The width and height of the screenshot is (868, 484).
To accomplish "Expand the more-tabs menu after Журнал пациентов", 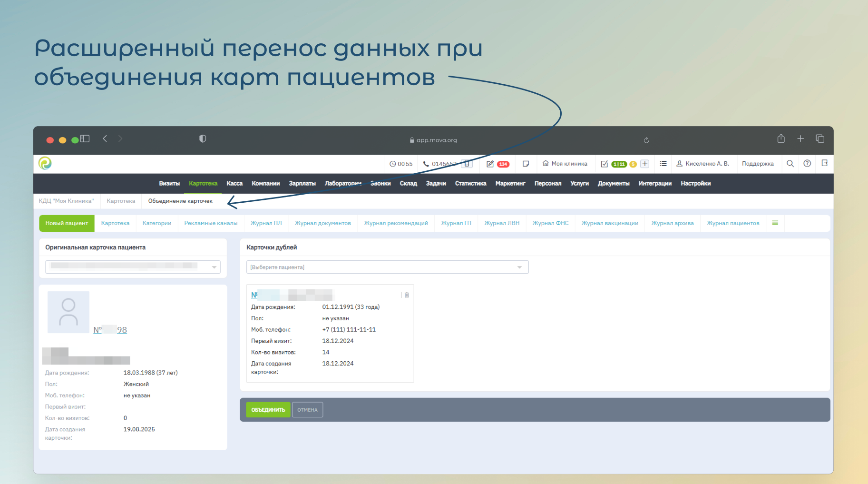I will 775,223.
